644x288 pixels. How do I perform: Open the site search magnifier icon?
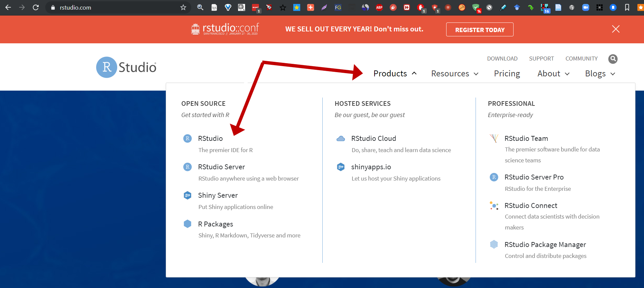click(613, 59)
